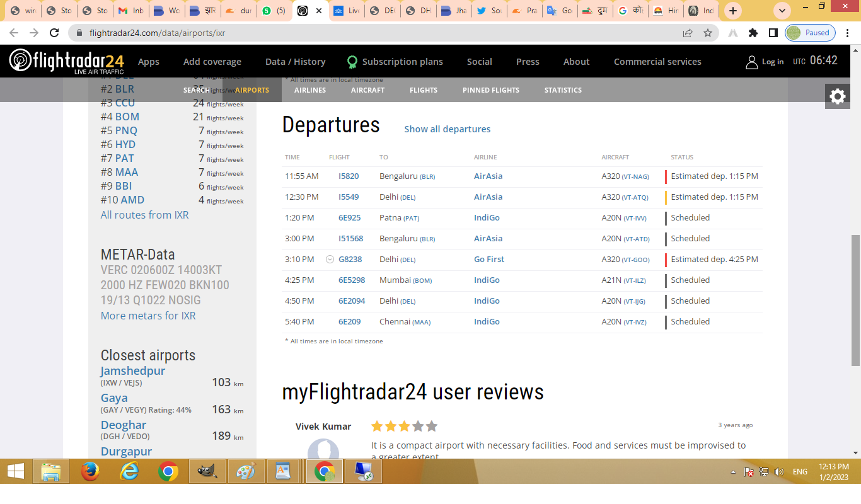Open the Add coverage menu
This screenshot has height=504, width=861.
coord(212,62)
